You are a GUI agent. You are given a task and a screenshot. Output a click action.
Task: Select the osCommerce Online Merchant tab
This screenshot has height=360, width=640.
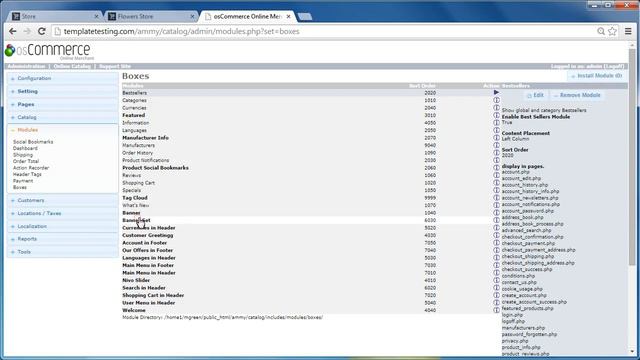click(247, 16)
